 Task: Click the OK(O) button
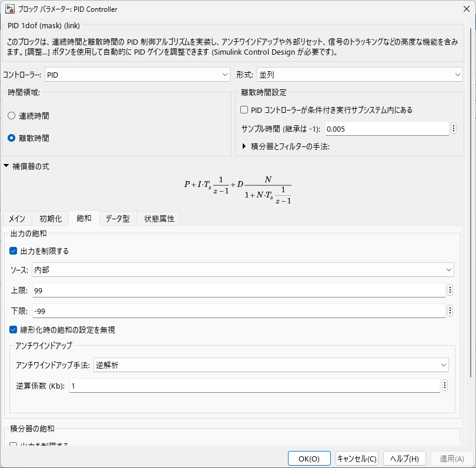pos(309,458)
